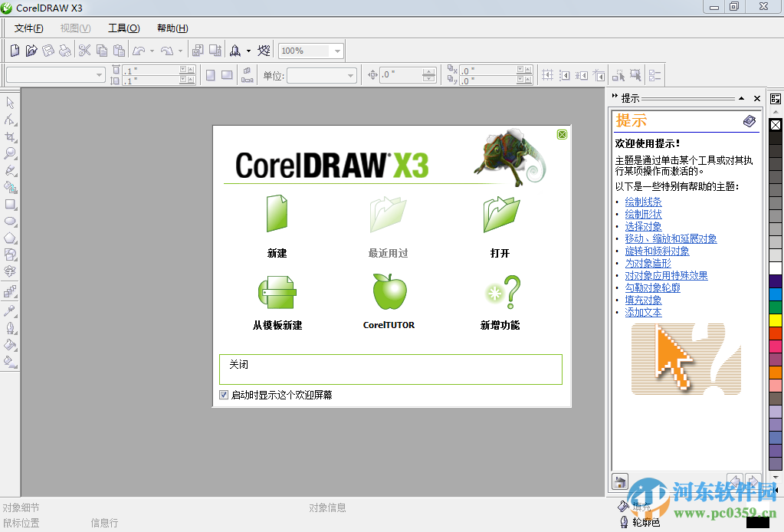Open the 绘制线条 help link
The image size is (784, 532).
(643, 202)
